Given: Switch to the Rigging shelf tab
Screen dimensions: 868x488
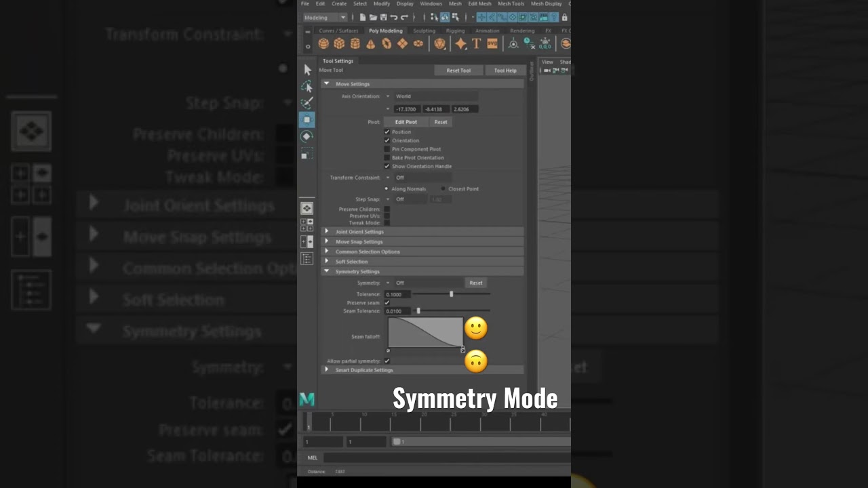Looking at the screenshot, I should pyautogui.click(x=456, y=30).
